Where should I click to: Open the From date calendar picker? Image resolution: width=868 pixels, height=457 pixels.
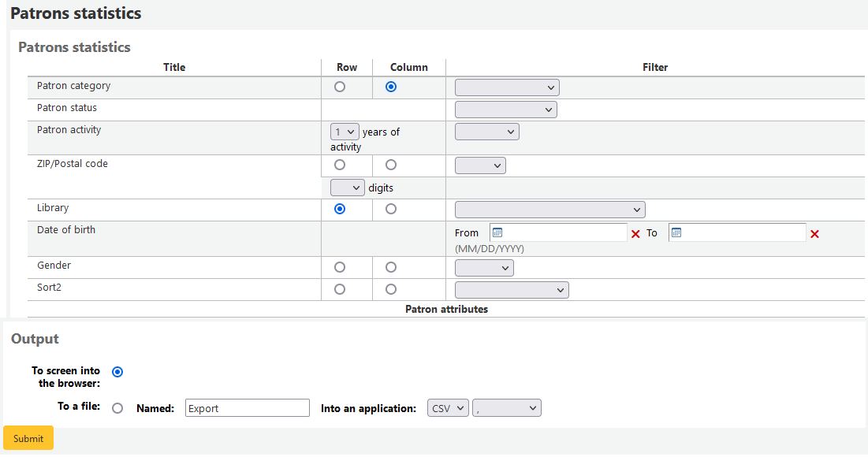[497, 232]
